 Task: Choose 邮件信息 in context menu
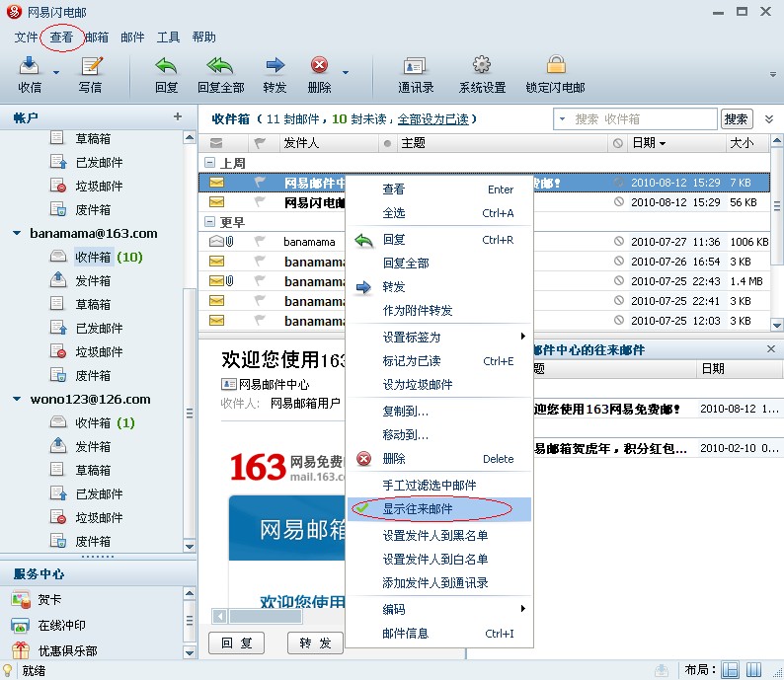point(439,633)
